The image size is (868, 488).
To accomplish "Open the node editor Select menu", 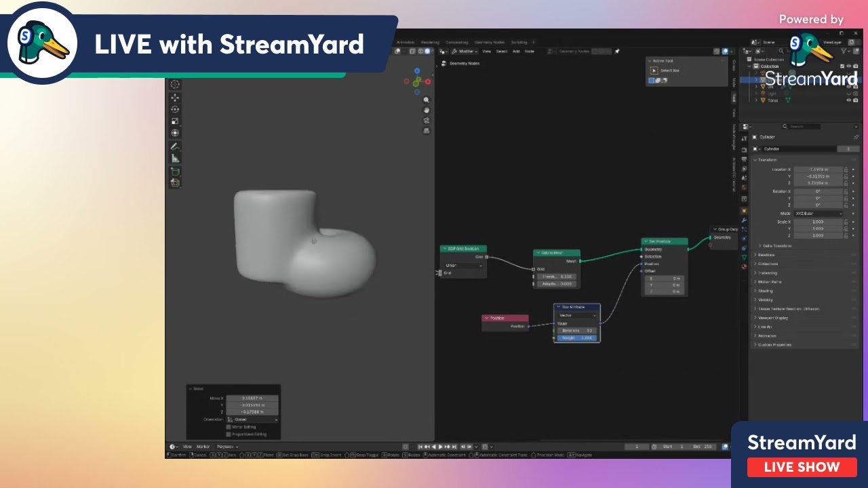I will (502, 52).
